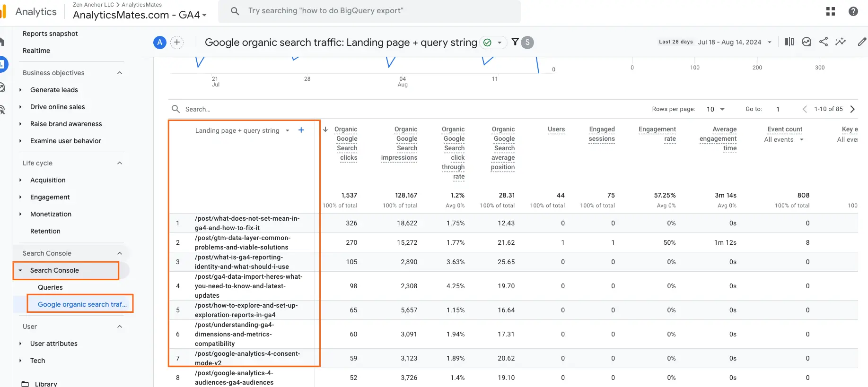The image size is (868, 387).
Task: Collapse the User section
Action: [120, 327]
